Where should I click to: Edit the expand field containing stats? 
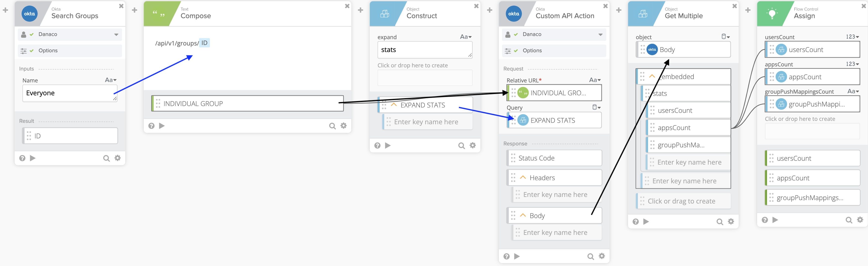(425, 50)
